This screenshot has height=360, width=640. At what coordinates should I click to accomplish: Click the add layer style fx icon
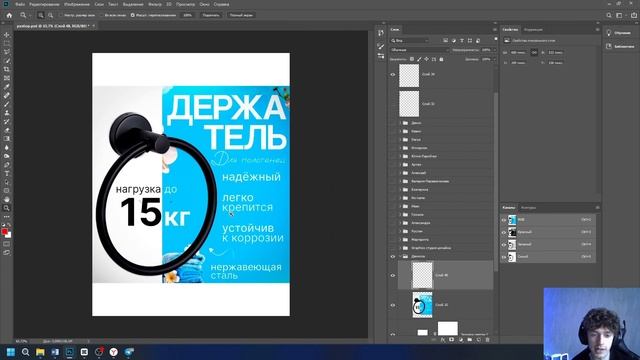pos(443,340)
